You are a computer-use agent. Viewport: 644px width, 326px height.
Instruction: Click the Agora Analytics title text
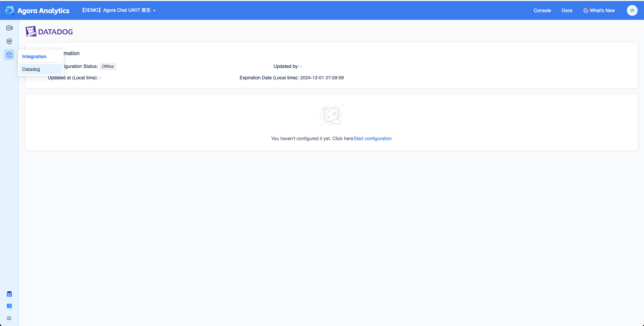(x=43, y=11)
